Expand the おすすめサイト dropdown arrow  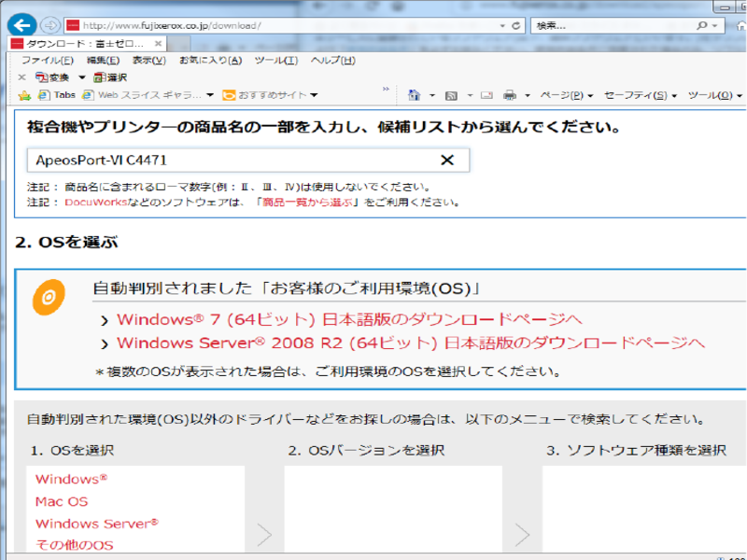[x=314, y=95]
